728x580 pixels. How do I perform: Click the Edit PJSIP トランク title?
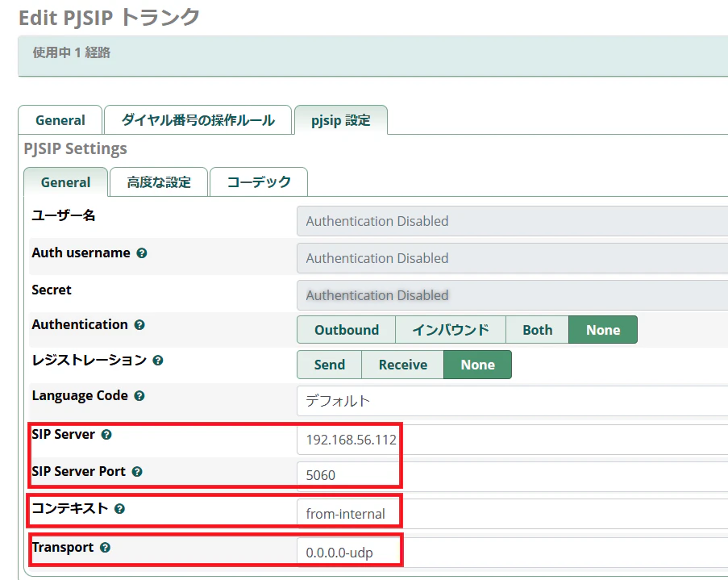109,18
